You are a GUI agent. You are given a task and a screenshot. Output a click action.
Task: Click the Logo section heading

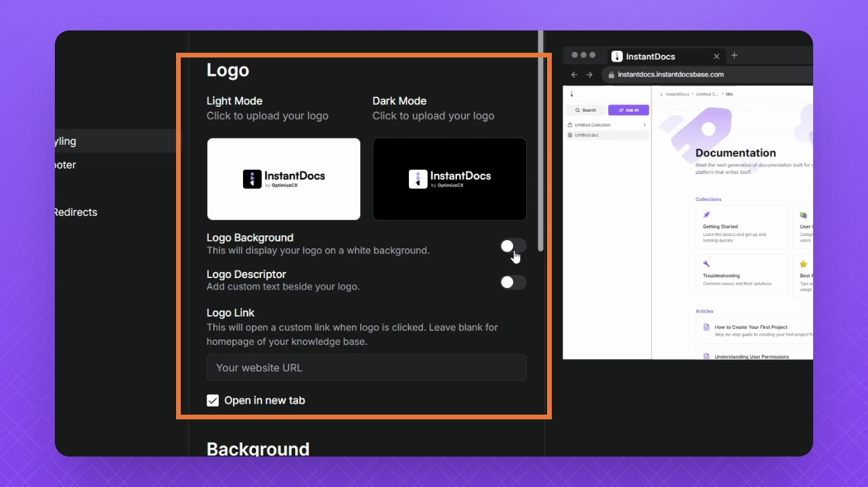coord(227,70)
